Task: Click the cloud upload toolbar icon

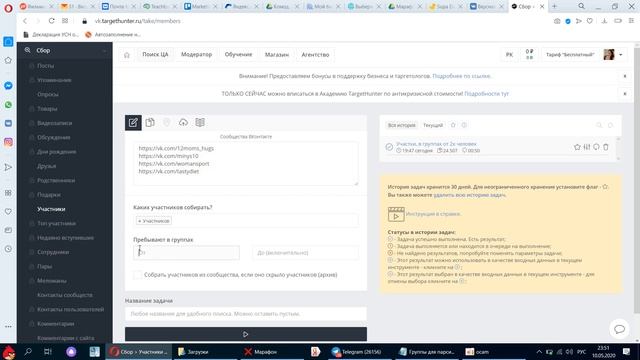Action: click(x=183, y=122)
